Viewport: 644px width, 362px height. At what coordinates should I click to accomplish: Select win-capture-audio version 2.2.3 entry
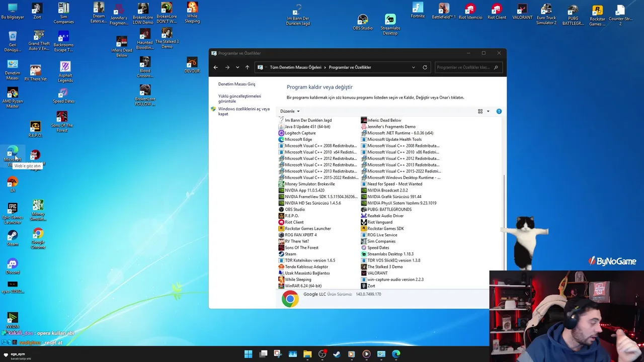pyautogui.click(x=392, y=280)
